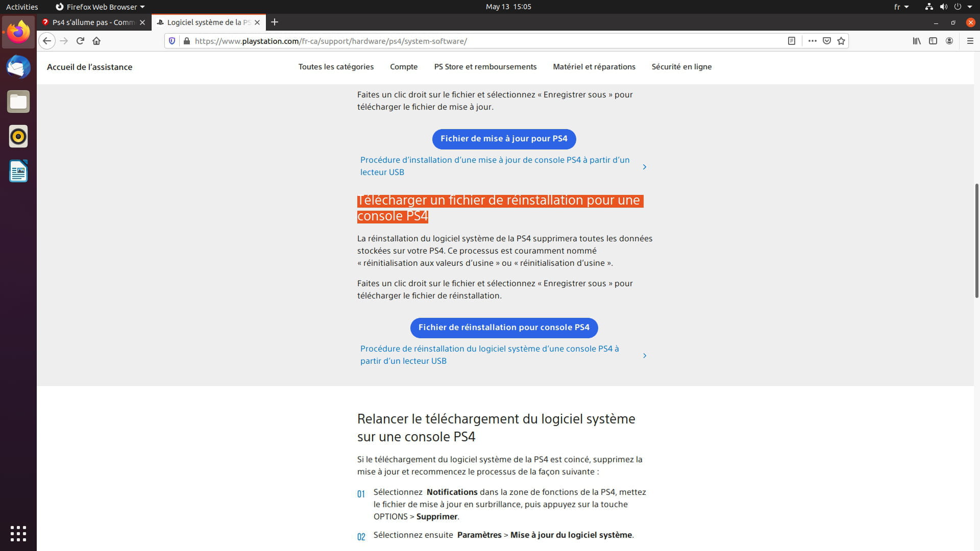Image resolution: width=980 pixels, height=551 pixels.
Task: Close the 'Logiciel système de la PS' tab
Action: pos(257,22)
